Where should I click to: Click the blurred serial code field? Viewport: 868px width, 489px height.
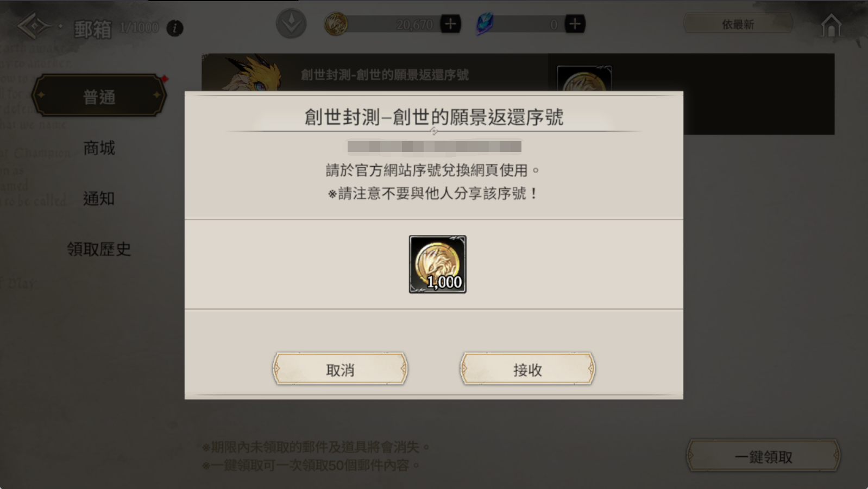[x=435, y=147]
